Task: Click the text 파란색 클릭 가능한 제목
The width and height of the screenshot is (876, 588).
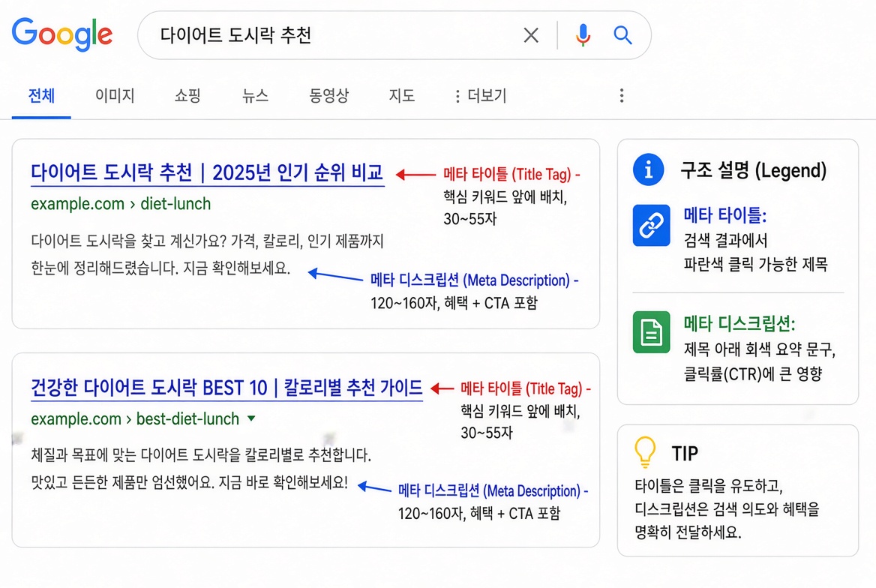Action: click(x=755, y=265)
